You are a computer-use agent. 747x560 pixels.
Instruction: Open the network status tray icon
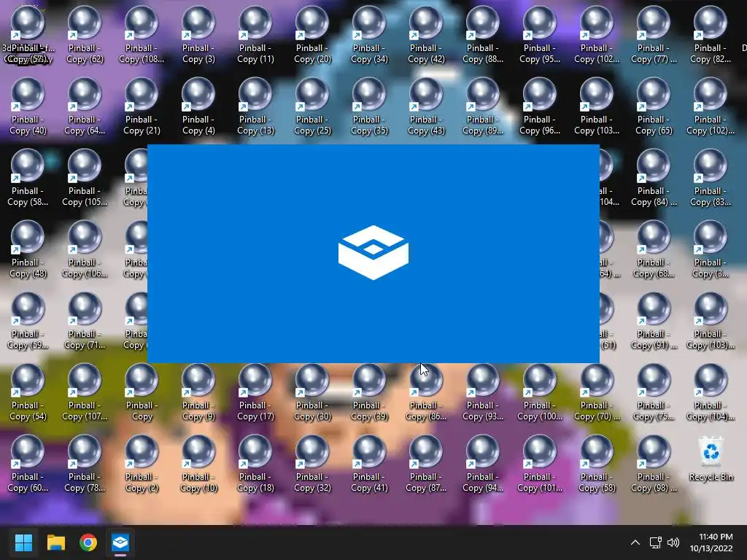[656, 542]
